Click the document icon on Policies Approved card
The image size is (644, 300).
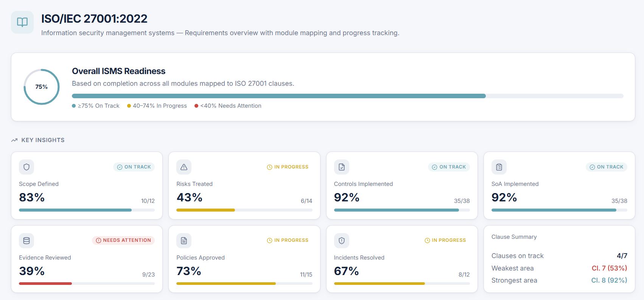tap(184, 241)
